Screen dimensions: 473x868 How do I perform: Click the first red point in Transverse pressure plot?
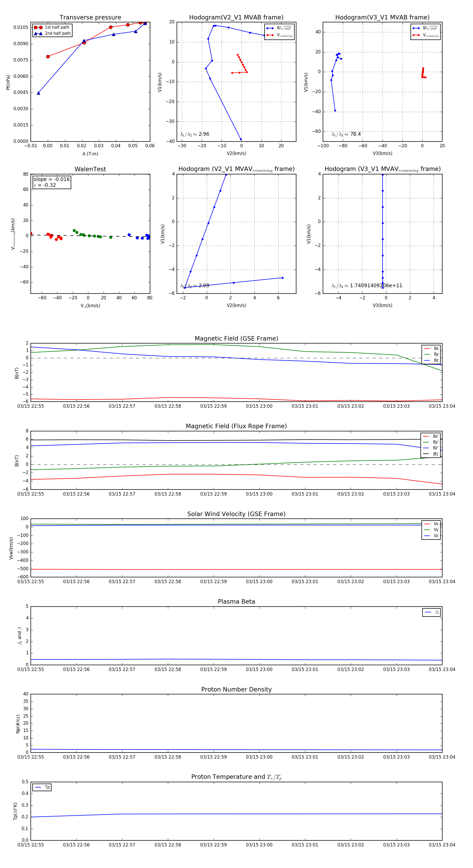point(48,57)
